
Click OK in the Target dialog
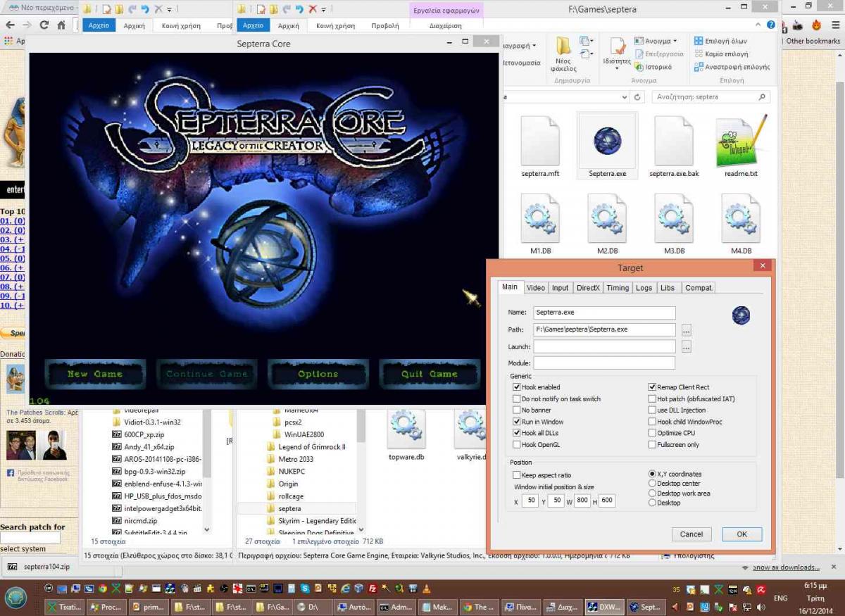click(x=741, y=534)
